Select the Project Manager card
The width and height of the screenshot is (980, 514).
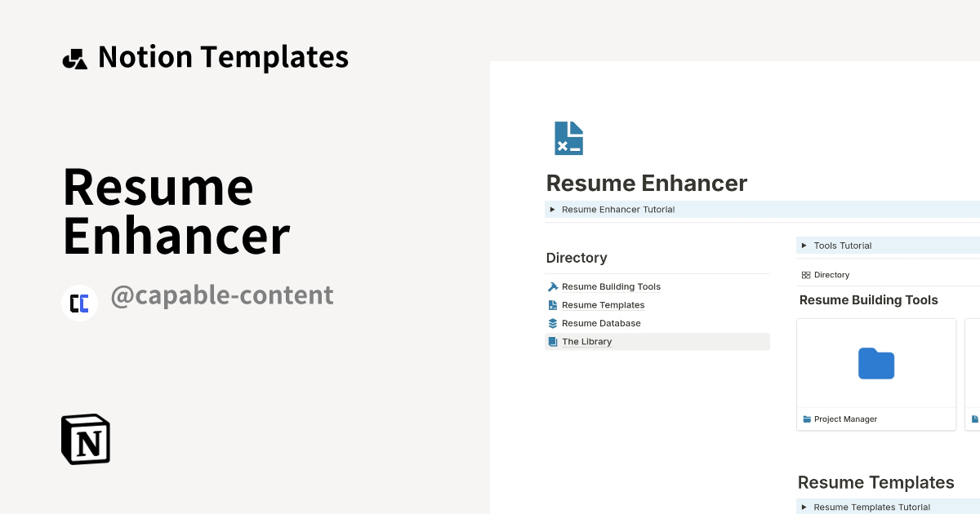(x=875, y=374)
